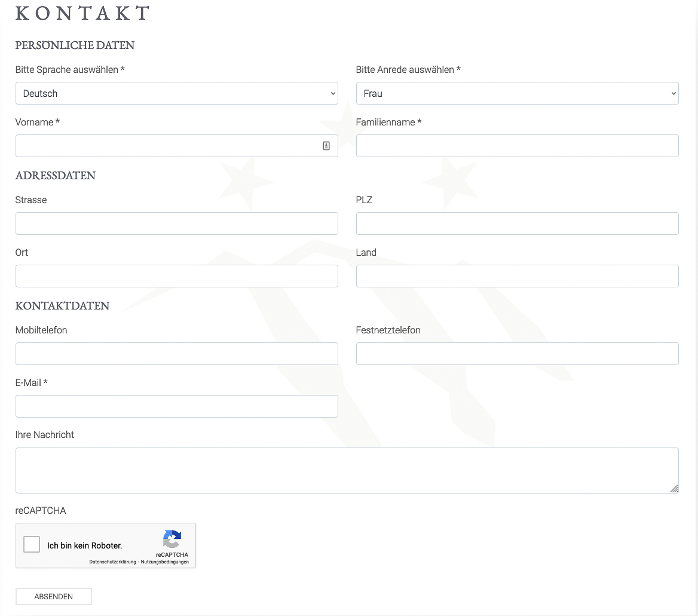Grab the message textarea resize handle
The image size is (698, 616).
coord(674,489)
